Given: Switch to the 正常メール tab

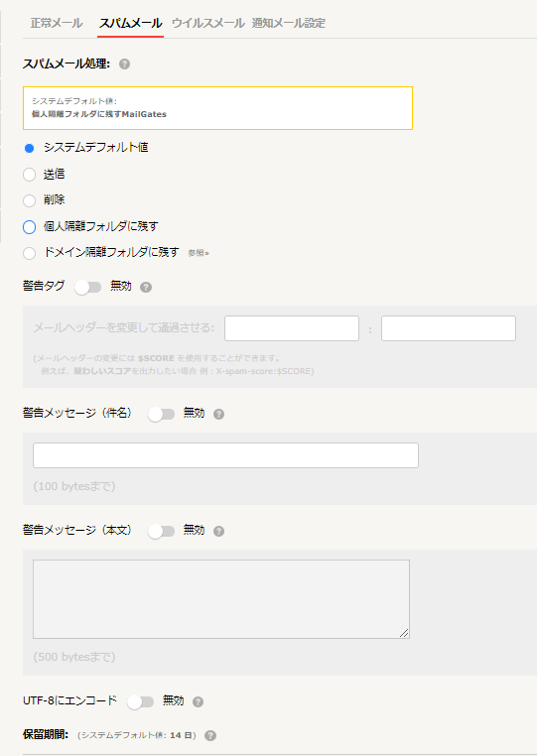Looking at the screenshot, I should click(57, 23).
